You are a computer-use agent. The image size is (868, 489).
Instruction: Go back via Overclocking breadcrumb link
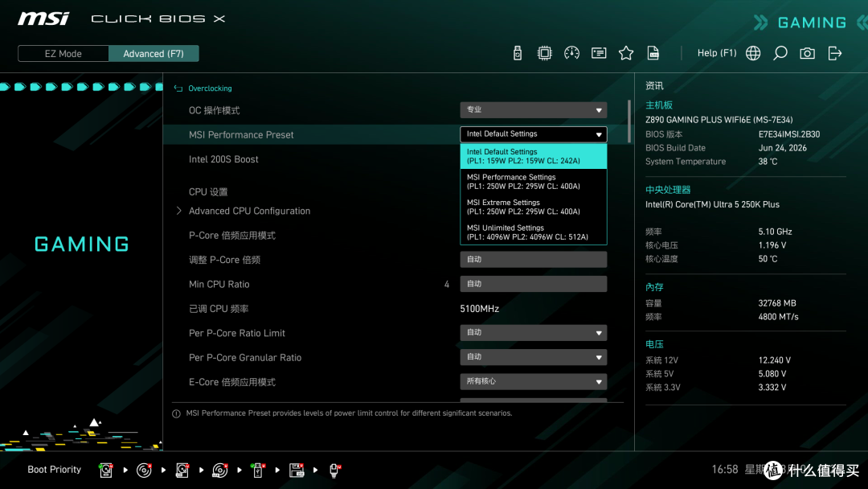pyautogui.click(x=210, y=88)
